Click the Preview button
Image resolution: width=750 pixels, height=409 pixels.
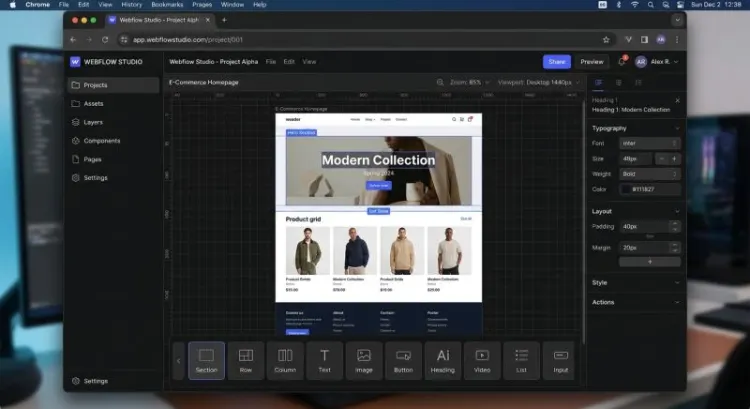point(592,62)
